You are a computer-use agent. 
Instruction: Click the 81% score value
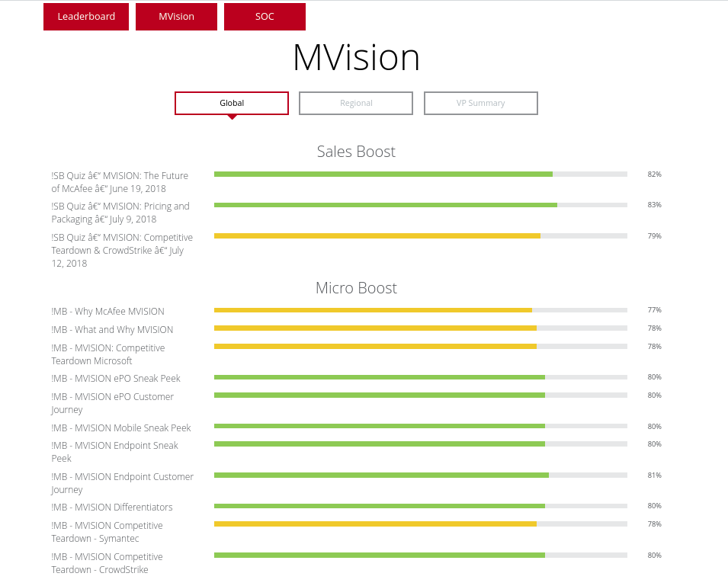(x=654, y=475)
